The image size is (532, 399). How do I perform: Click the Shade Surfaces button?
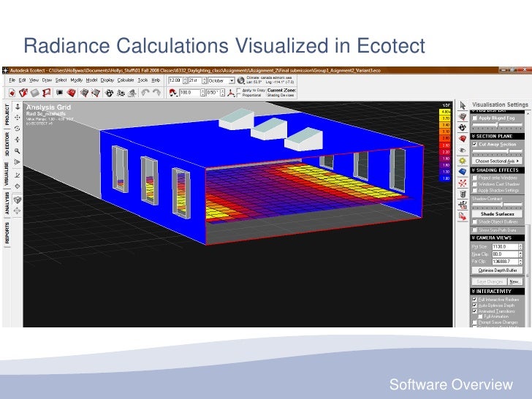497,213
